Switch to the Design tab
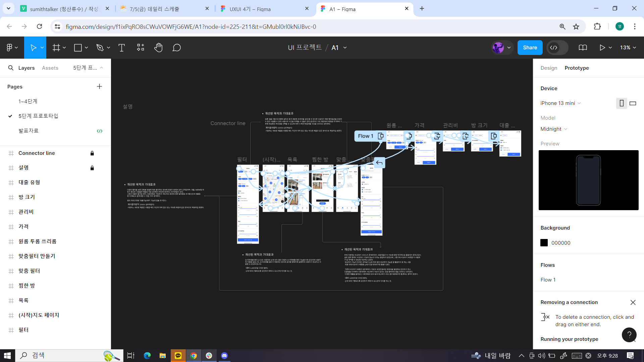 point(549,68)
